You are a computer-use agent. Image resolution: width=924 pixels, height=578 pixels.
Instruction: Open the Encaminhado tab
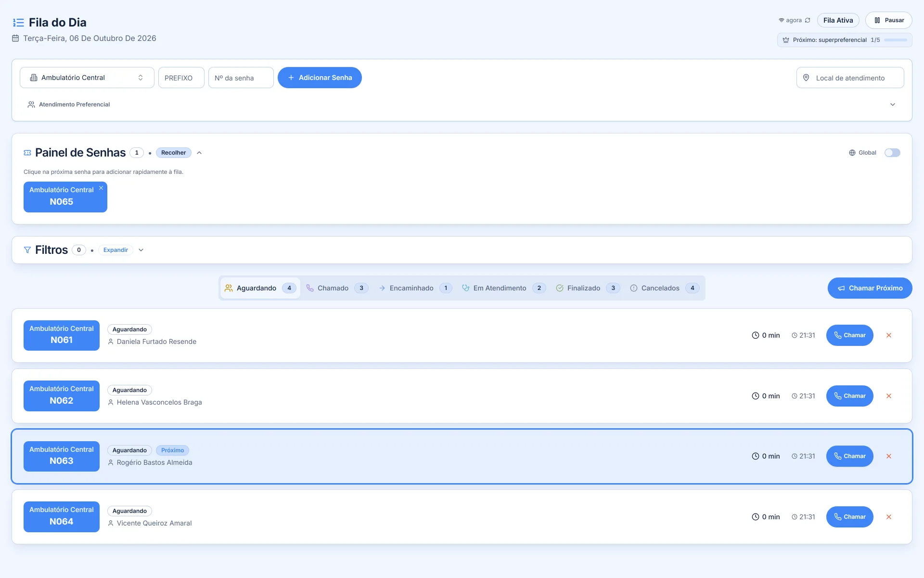(415, 288)
